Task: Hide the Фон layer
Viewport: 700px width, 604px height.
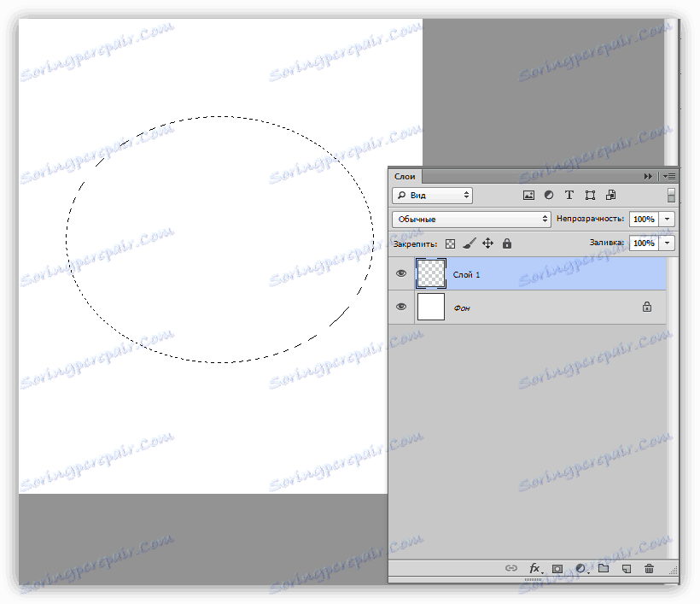Action: coord(401,307)
